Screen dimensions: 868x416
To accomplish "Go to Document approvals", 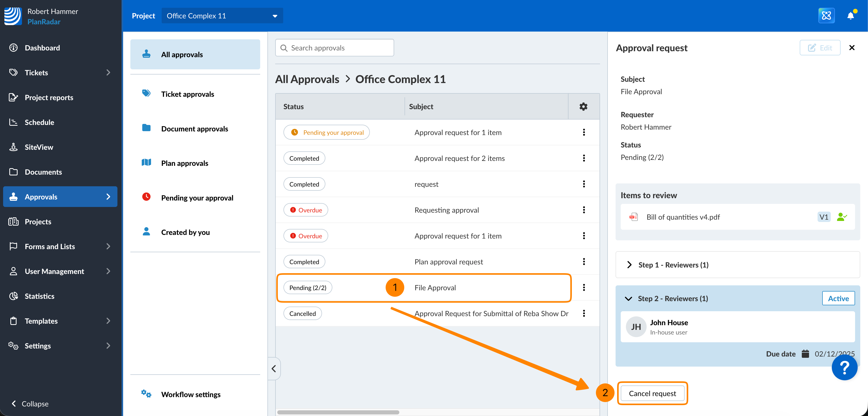I will (x=194, y=128).
